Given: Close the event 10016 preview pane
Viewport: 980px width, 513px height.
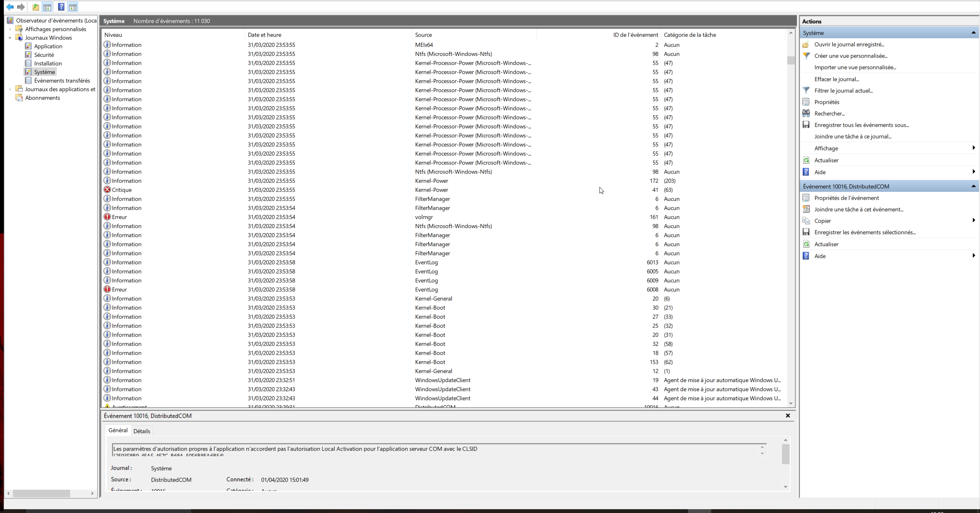Looking at the screenshot, I should coord(787,416).
